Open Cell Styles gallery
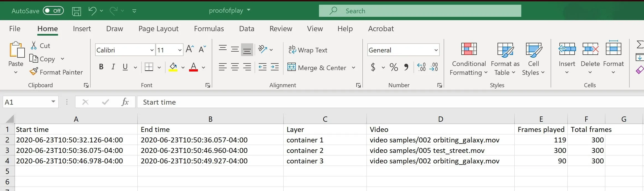 [533, 59]
